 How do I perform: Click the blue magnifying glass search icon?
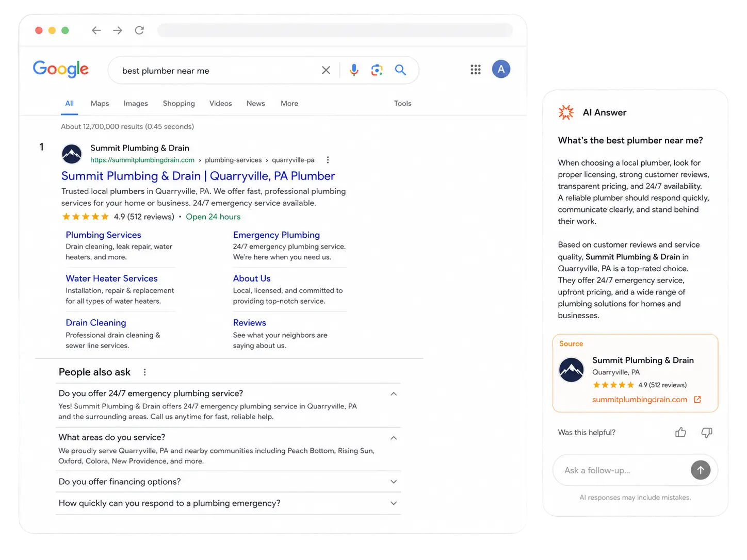400,70
